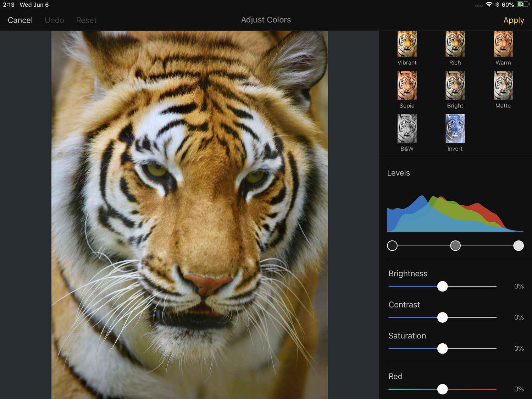Click the Red slider knob
This screenshot has height=399, width=532.
pos(442,389)
